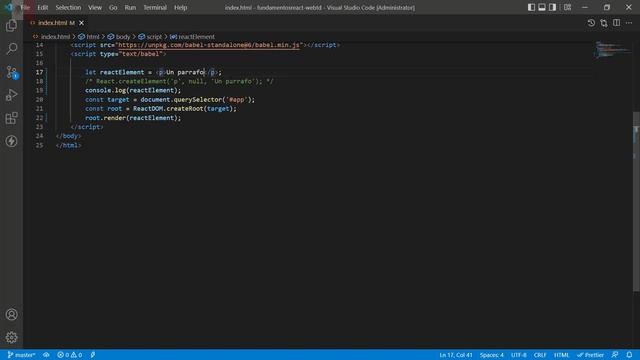Click 'text/babel' type attribute value
This screenshot has height=360, width=640.
(140, 54)
